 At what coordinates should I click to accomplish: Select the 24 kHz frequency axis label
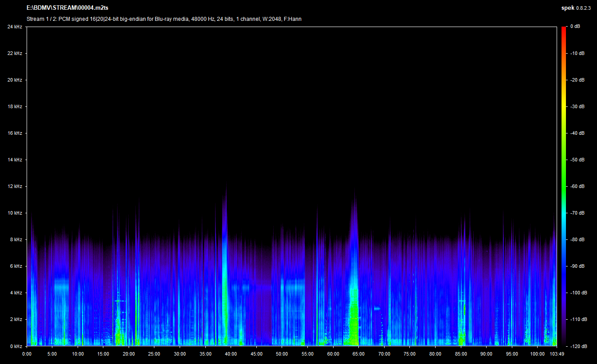15,27
